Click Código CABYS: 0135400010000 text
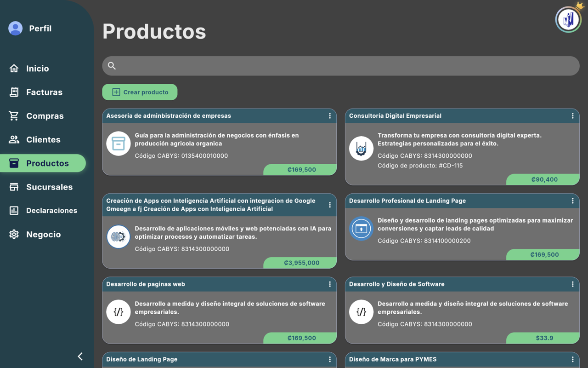 181,155
